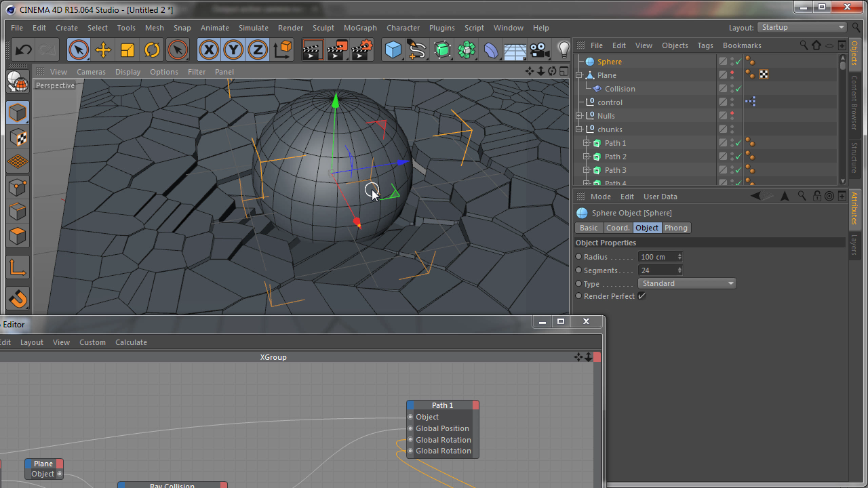Open the Content Browser side tab
The image size is (868, 488).
pyautogui.click(x=854, y=102)
